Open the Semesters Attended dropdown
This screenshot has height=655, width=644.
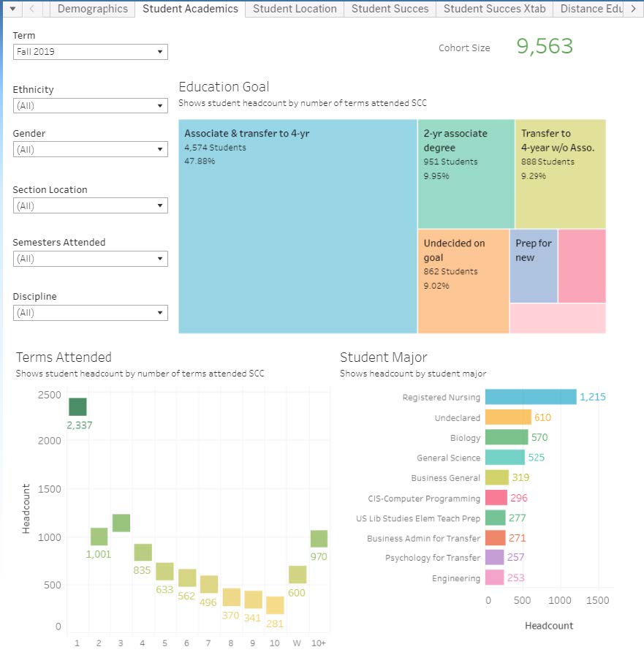(90, 259)
